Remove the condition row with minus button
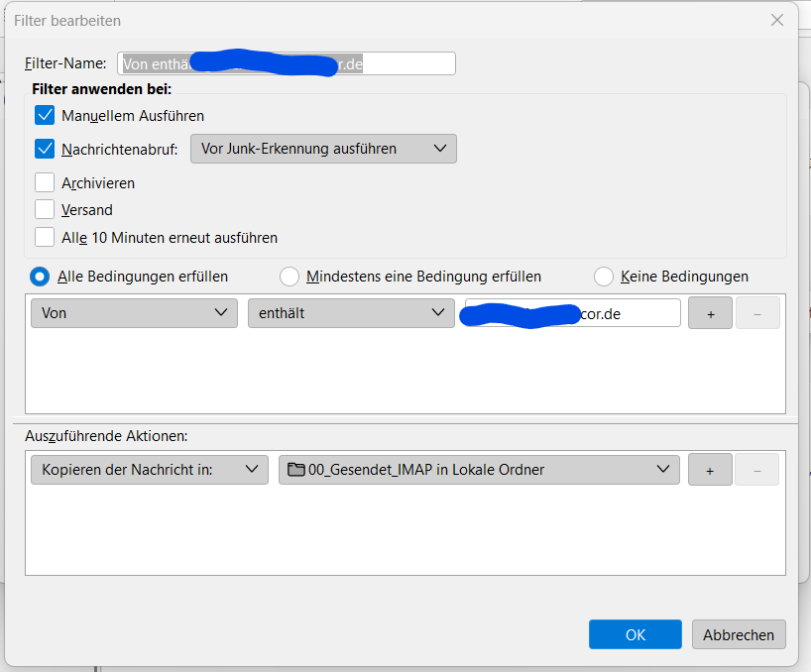The width and height of the screenshot is (811, 672). point(757,313)
